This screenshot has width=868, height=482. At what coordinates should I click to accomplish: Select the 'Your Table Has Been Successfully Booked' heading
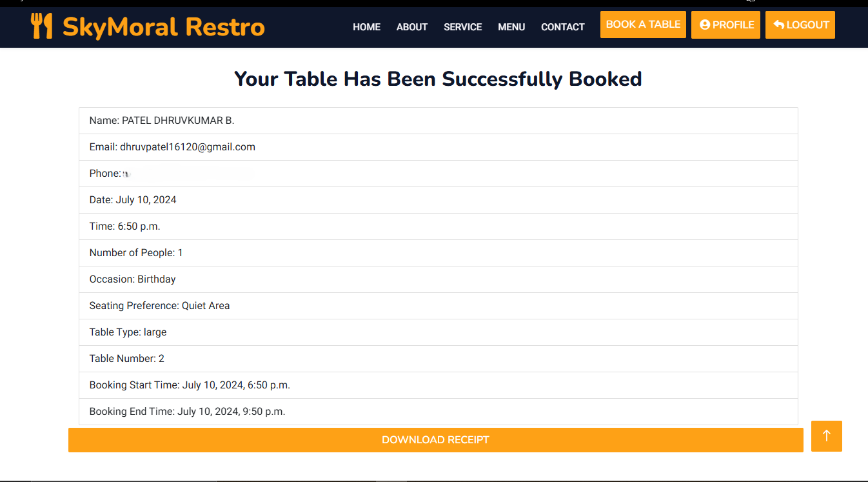(x=438, y=79)
